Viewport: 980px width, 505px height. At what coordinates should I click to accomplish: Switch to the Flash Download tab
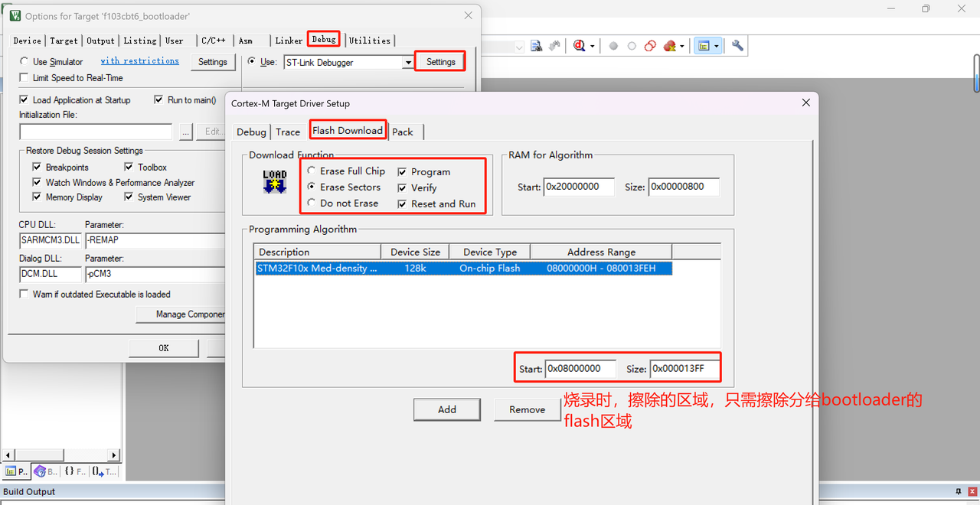click(x=348, y=130)
